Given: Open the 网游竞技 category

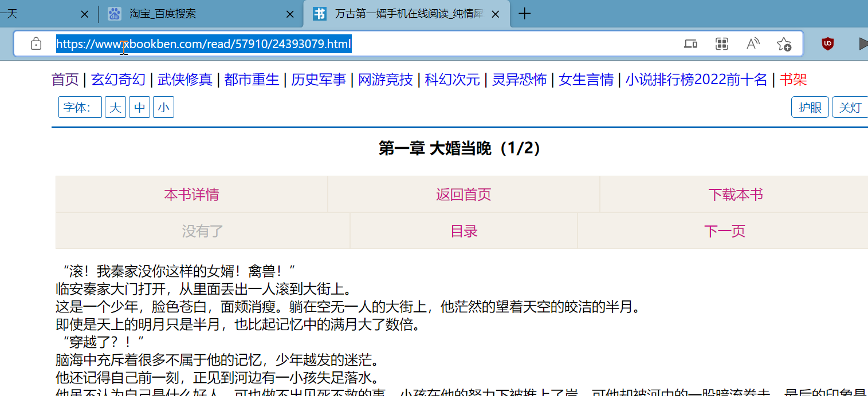Looking at the screenshot, I should pos(386,80).
